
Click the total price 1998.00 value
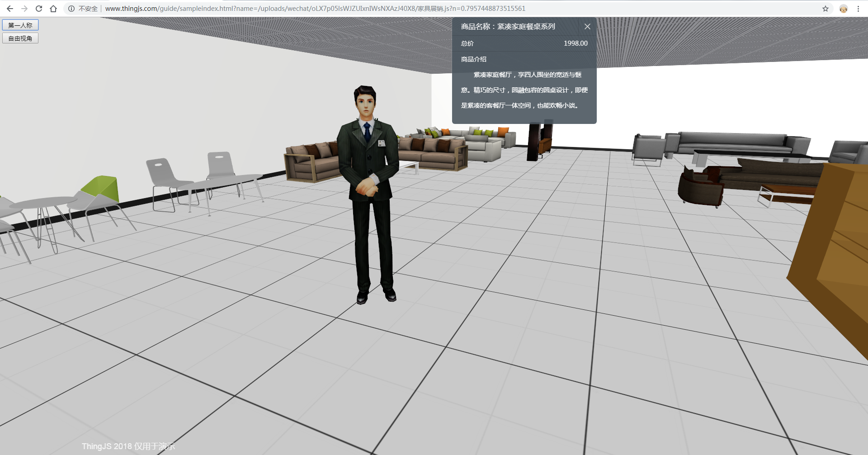[x=575, y=43]
